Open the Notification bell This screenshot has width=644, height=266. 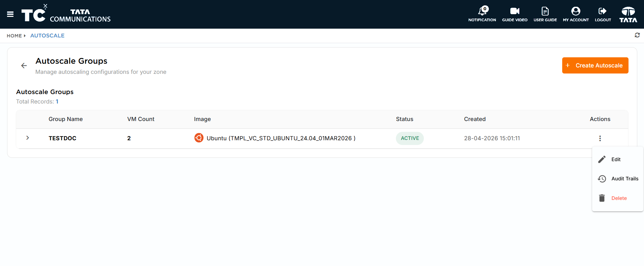coord(482,14)
